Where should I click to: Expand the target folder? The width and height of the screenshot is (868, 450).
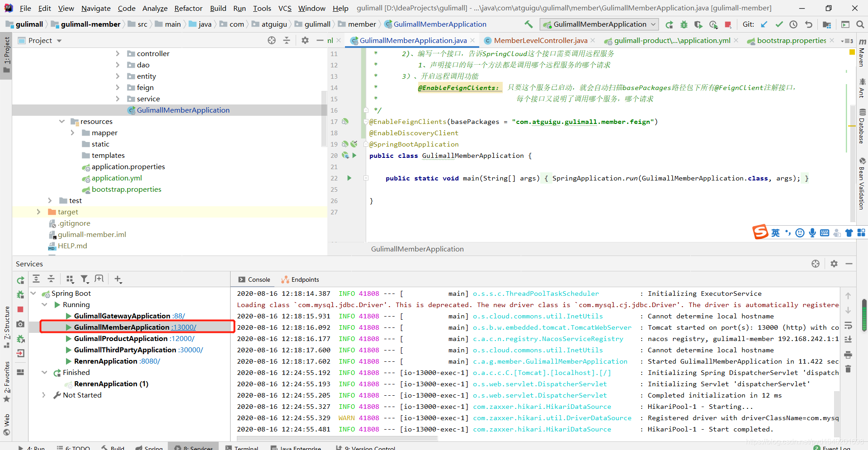click(x=38, y=212)
